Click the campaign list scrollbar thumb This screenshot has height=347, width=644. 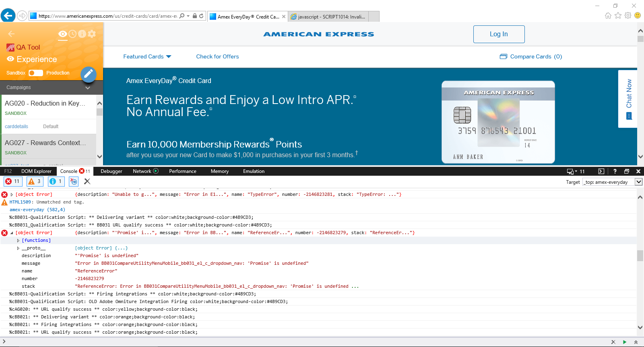click(x=99, y=112)
